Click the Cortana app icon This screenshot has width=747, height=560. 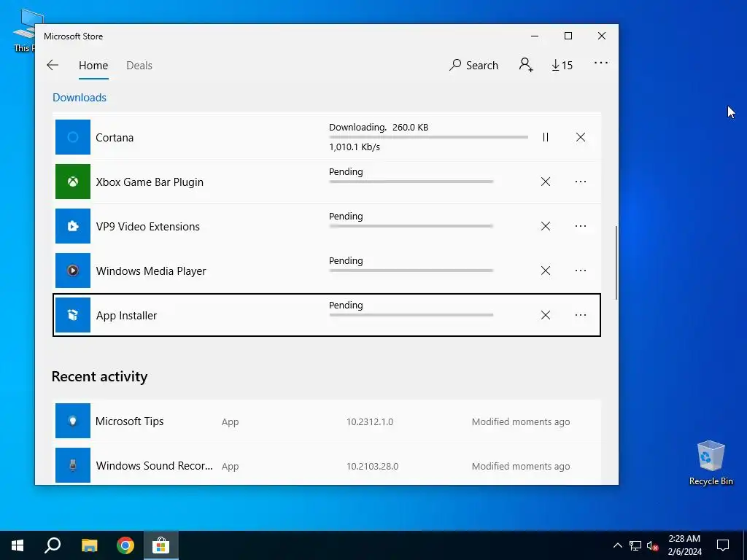73,137
